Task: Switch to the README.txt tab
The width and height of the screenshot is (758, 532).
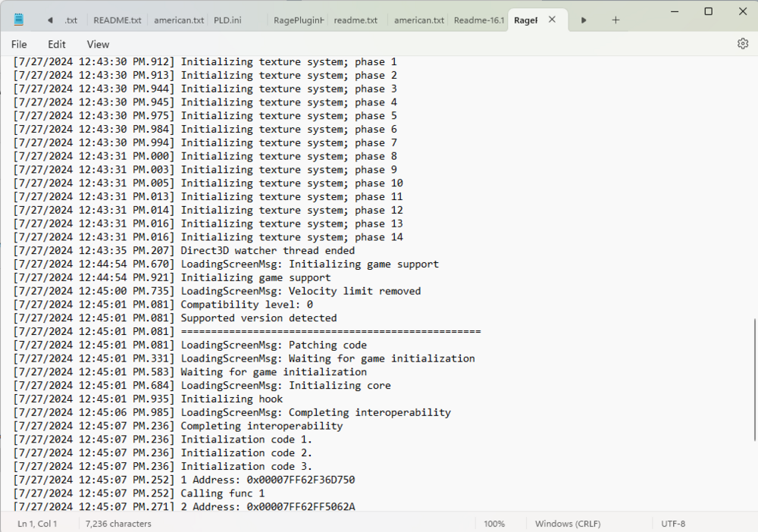Action: (x=117, y=20)
